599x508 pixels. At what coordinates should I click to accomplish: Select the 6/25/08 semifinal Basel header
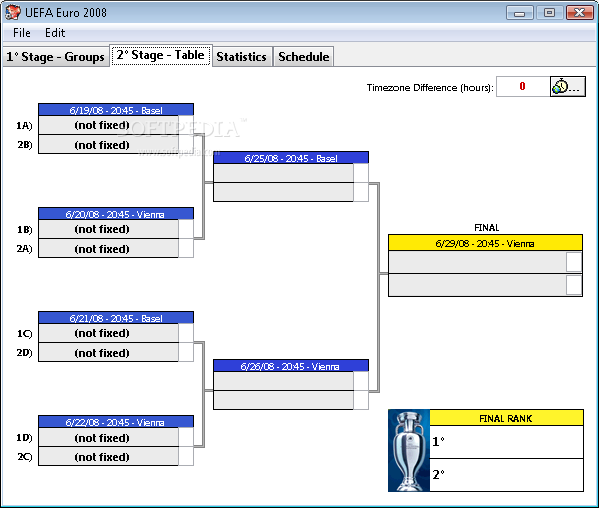click(x=291, y=158)
